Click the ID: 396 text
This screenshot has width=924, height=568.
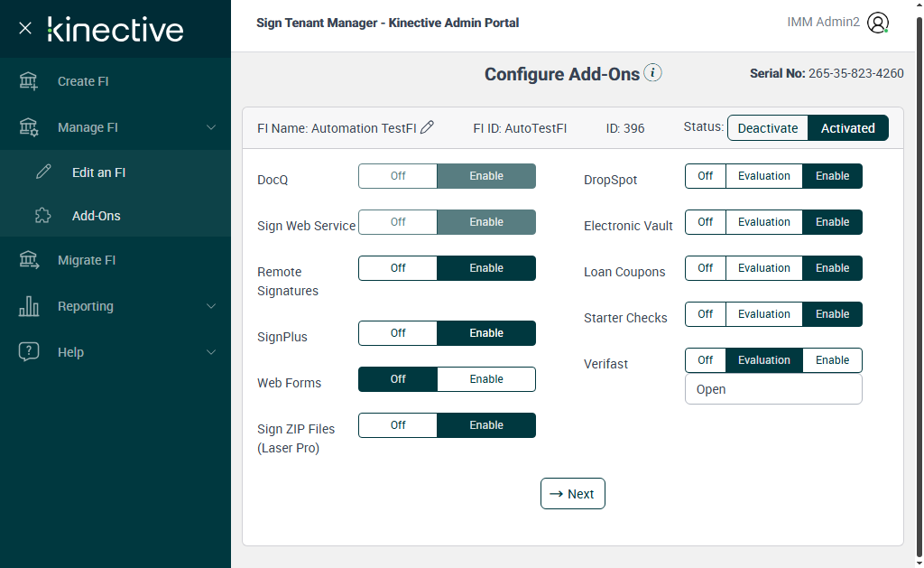tap(625, 128)
